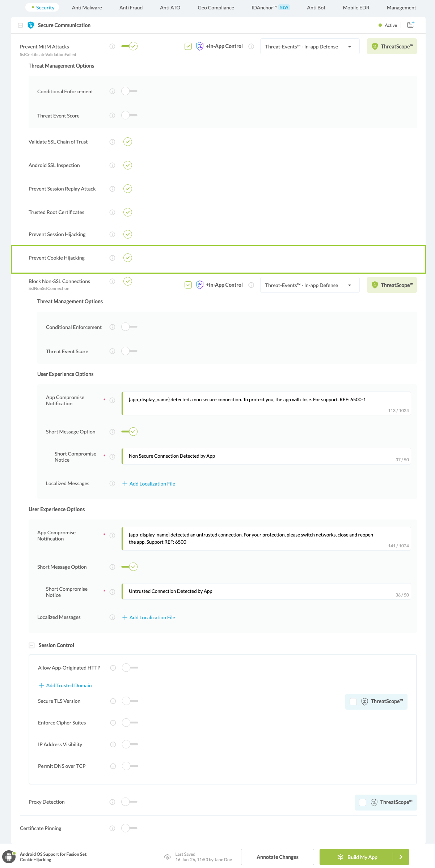
Task: Open info icon for Prevent Cookie Hijacking
Action: point(112,258)
